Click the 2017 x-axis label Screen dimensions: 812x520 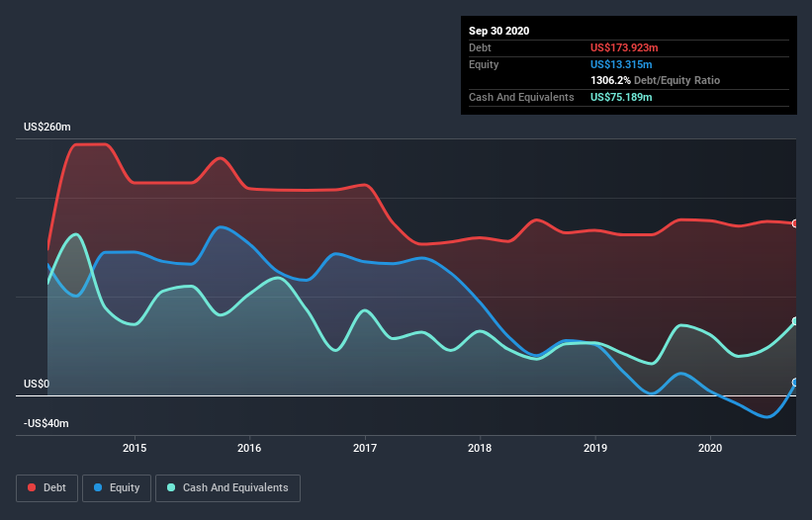point(365,448)
